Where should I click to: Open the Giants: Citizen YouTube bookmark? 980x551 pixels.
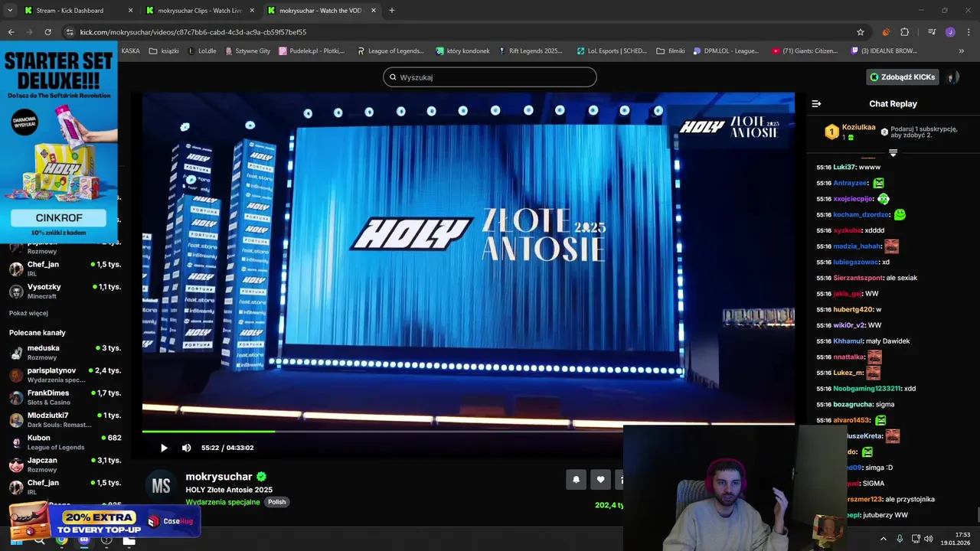pos(805,51)
